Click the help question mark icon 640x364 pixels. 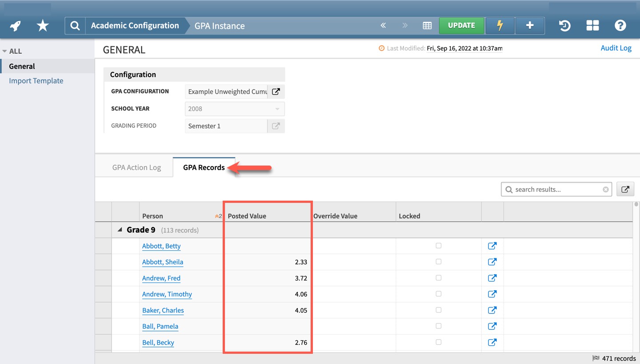coord(620,26)
